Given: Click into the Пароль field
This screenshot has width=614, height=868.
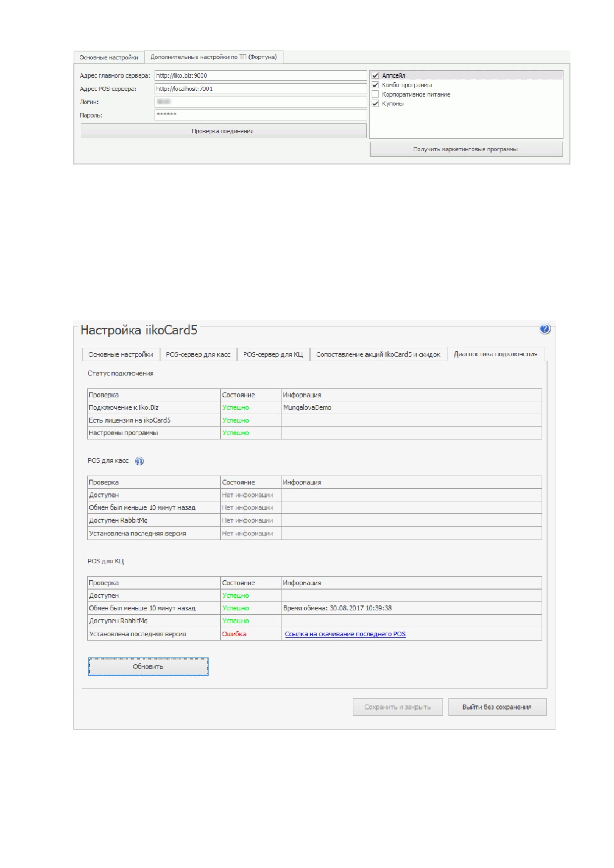Looking at the screenshot, I should (x=261, y=115).
